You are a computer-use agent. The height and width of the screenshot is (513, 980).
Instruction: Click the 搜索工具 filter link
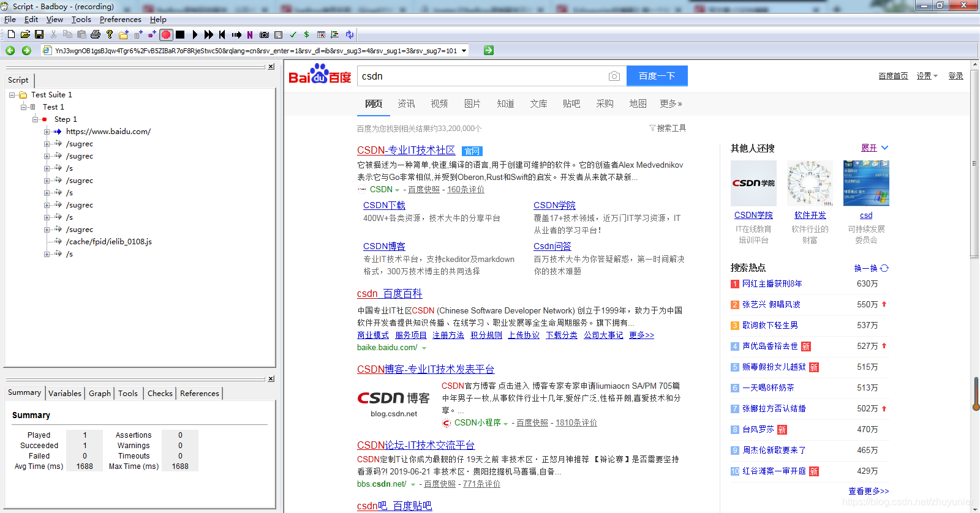668,129
